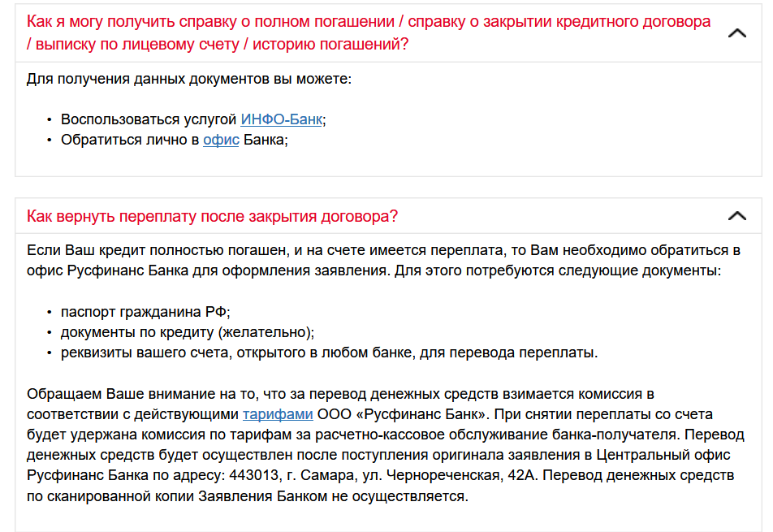The height and width of the screenshot is (532, 773).
Task: Select the 'реквизиты вашего счета' list item
Action: [x=329, y=353]
